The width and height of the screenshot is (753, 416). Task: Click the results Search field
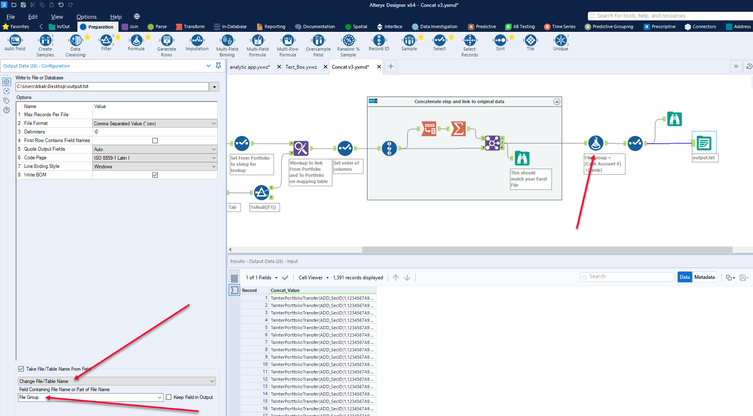625,277
